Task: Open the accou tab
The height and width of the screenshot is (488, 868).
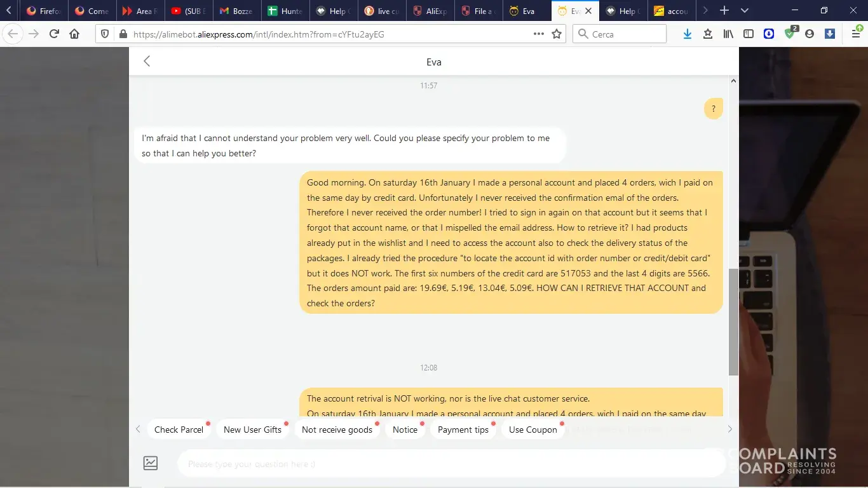Action: point(671,11)
